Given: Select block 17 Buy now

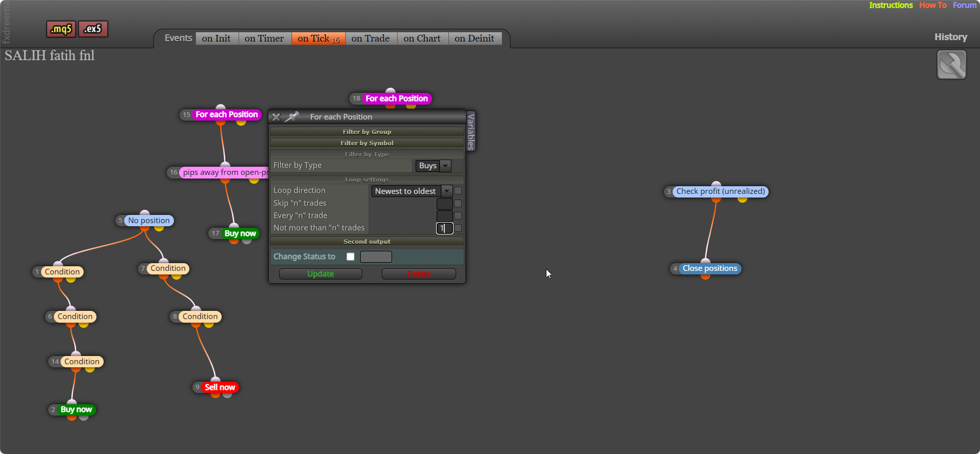Looking at the screenshot, I should (240, 233).
